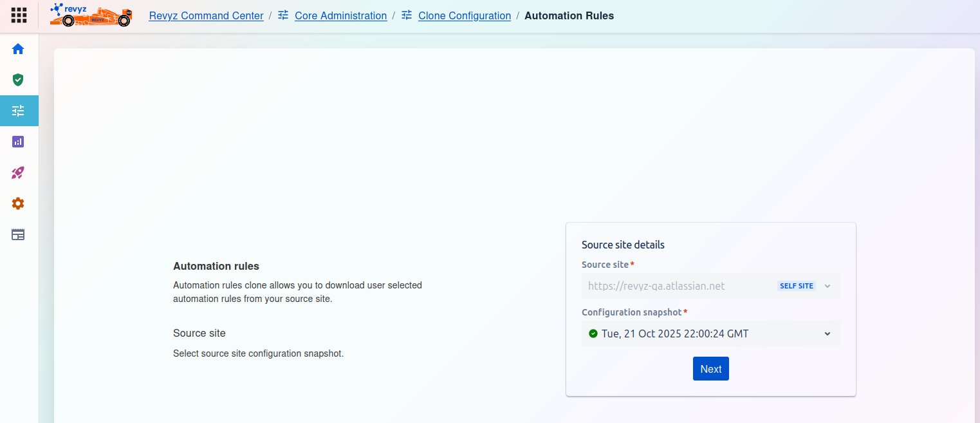Click the table layout icon in sidebar
The image size is (980, 423).
click(18, 234)
